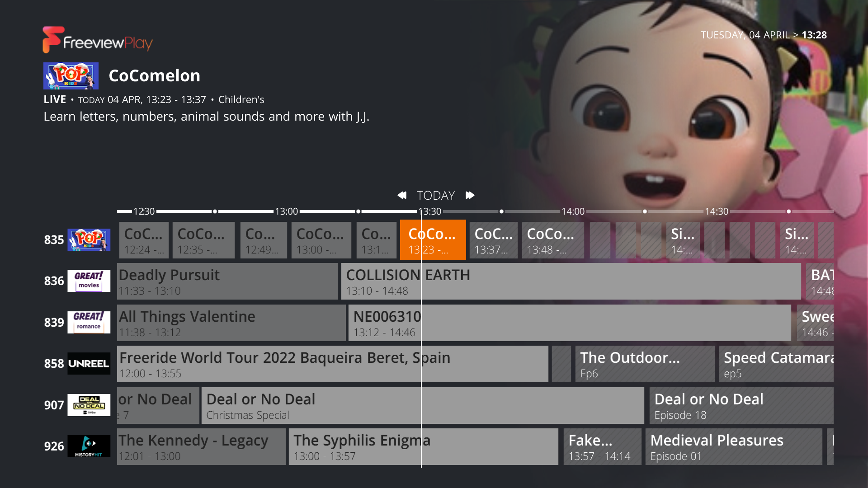Click channel number 926

click(54, 446)
